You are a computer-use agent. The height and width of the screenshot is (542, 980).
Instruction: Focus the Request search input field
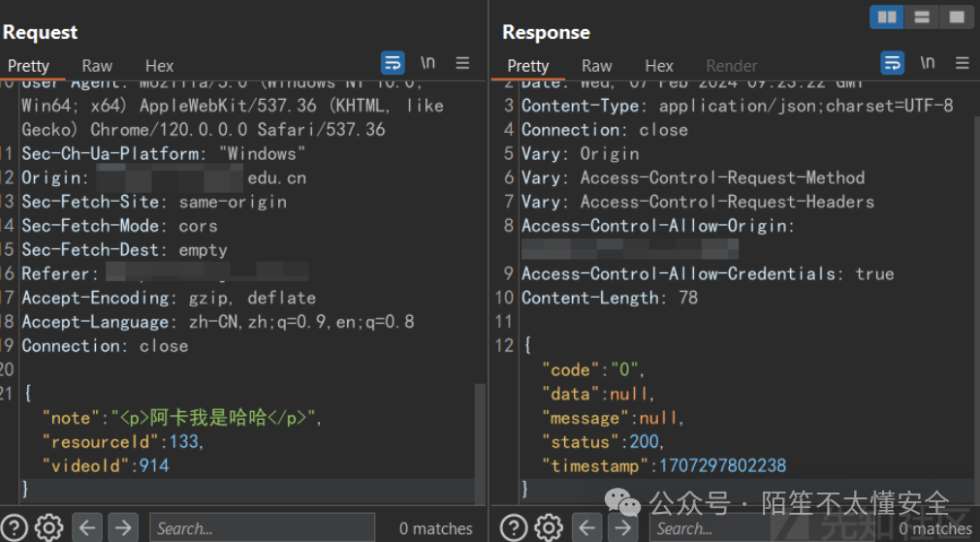click(x=262, y=528)
